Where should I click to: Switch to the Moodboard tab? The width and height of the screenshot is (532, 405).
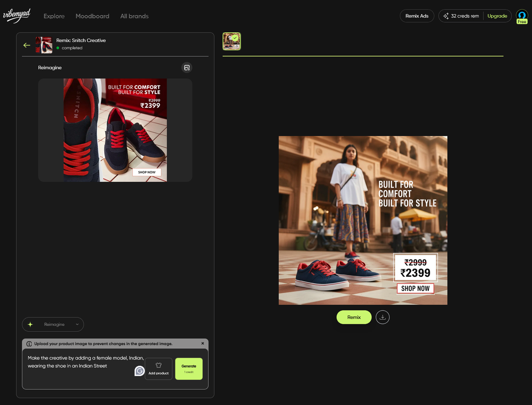(92, 16)
